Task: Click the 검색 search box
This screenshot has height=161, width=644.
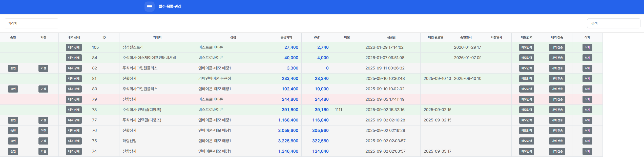Action: 613,23
